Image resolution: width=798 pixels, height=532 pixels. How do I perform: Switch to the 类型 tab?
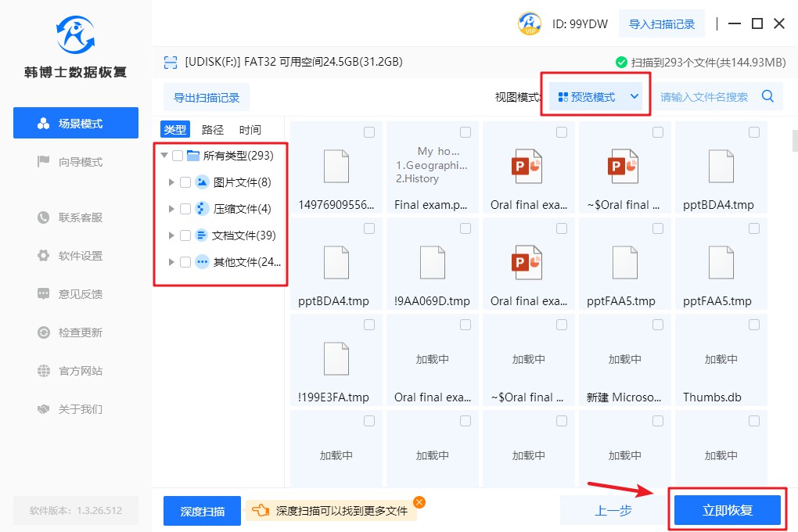point(175,129)
